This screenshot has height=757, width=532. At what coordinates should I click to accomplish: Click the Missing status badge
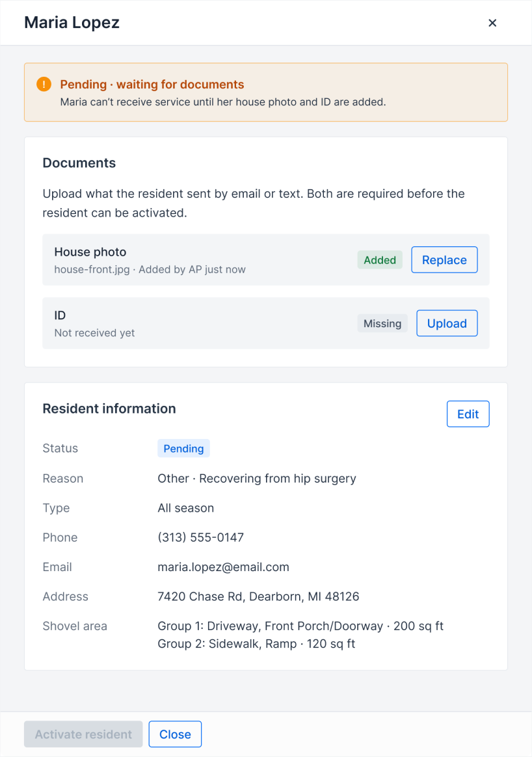(382, 323)
